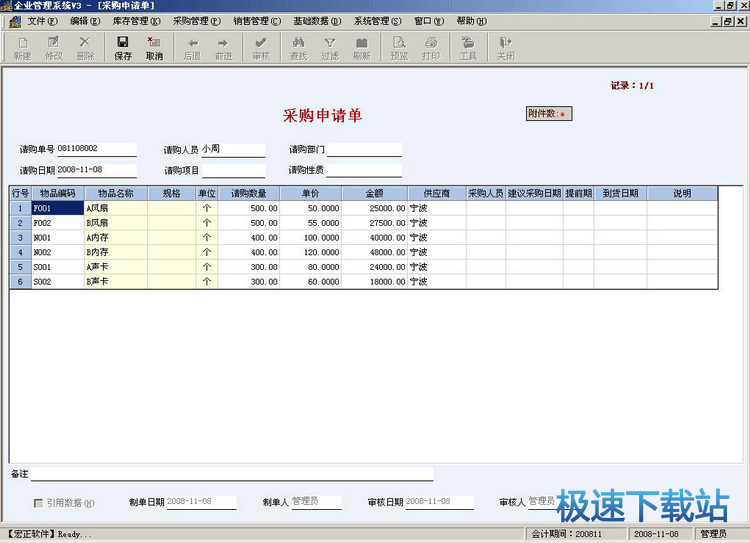Click the 删除 (Delete) toolbar icon
Image resolution: width=750 pixels, height=543 pixels.
(x=85, y=48)
